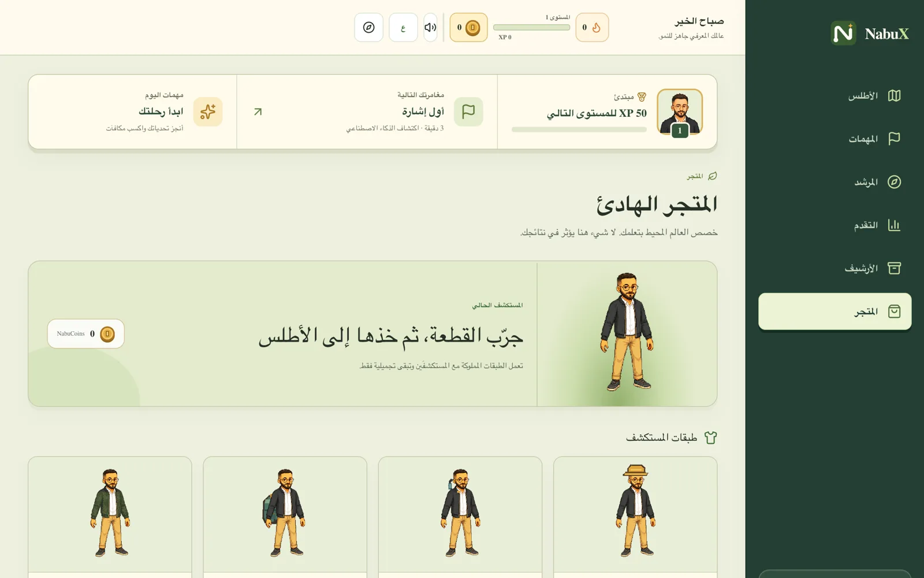The image size is (924, 578).
Task: Click the coin counter in top bar
Action: (x=468, y=27)
